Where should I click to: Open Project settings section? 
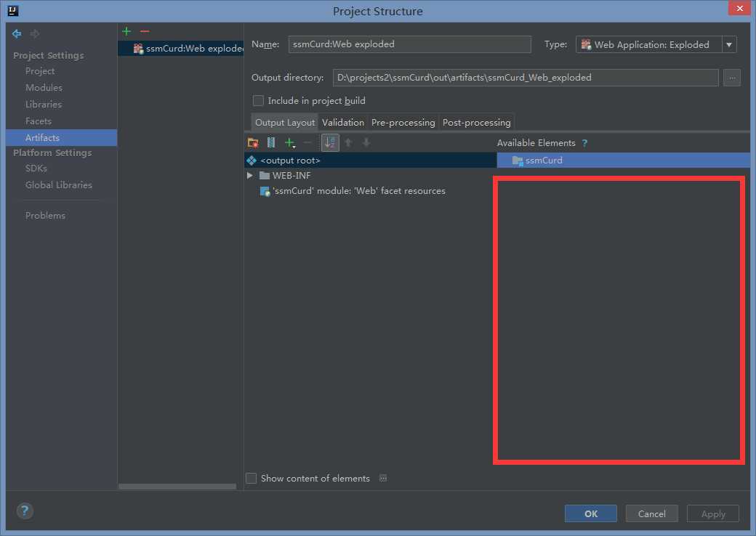pyautogui.click(x=40, y=71)
